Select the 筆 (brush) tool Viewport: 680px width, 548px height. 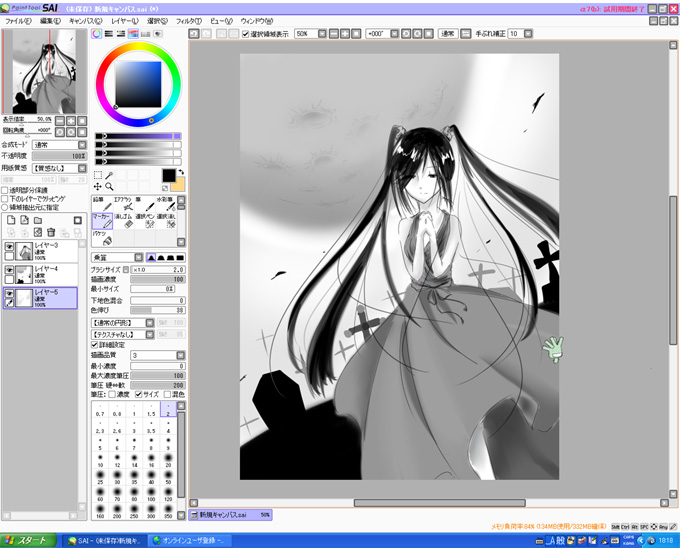[x=145, y=204]
